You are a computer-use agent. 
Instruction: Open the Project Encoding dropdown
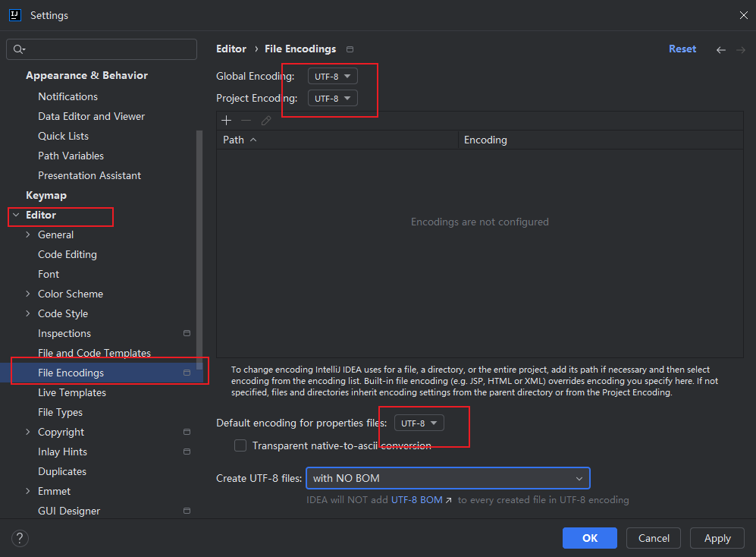click(x=333, y=99)
